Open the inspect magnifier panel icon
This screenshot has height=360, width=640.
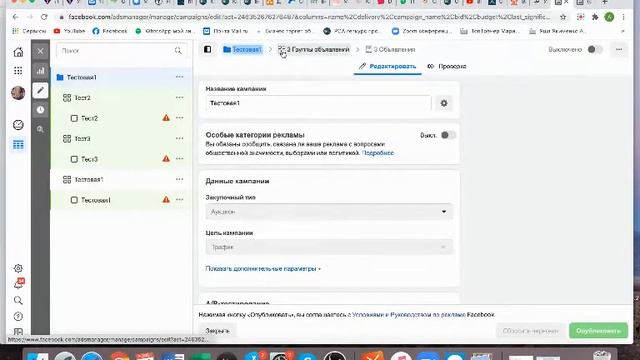pyautogui.click(x=40, y=129)
